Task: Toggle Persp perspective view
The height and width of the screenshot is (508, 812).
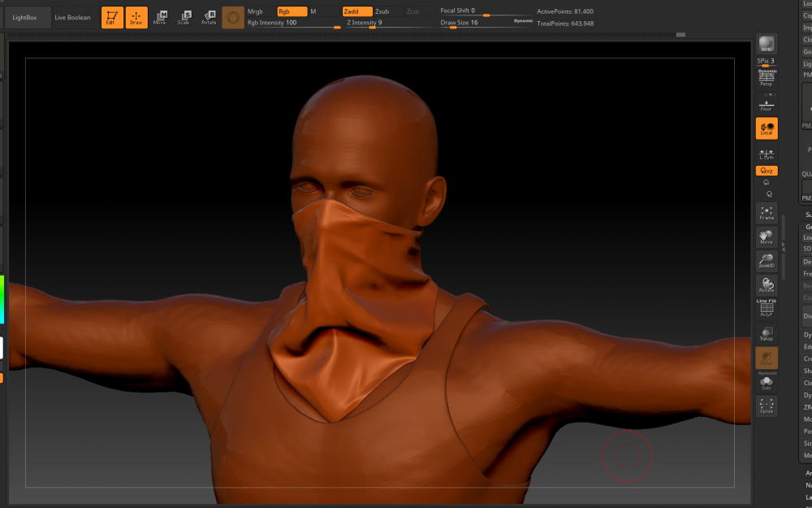Action: coord(766,79)
